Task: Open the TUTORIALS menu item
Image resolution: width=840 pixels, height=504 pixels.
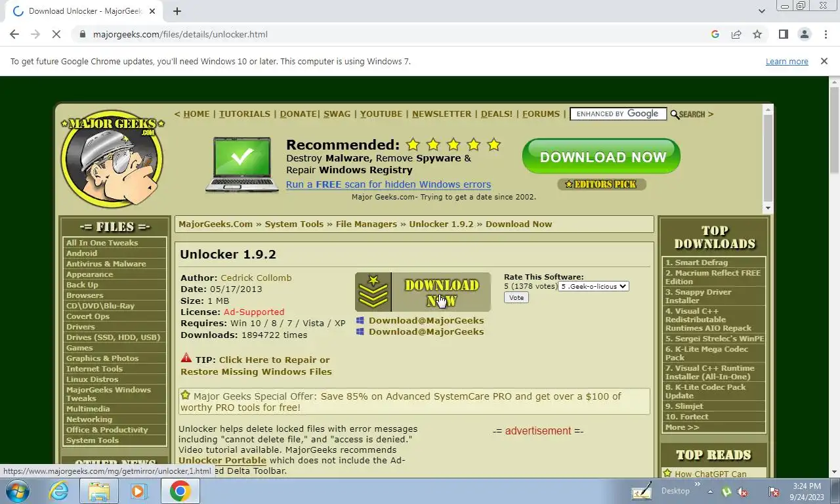Action: pyautogui.click(x=245, y=114)
